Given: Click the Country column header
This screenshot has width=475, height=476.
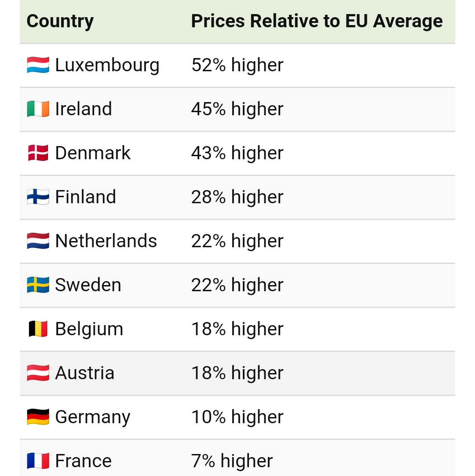Looking at the screenshot, I should 60,21.
